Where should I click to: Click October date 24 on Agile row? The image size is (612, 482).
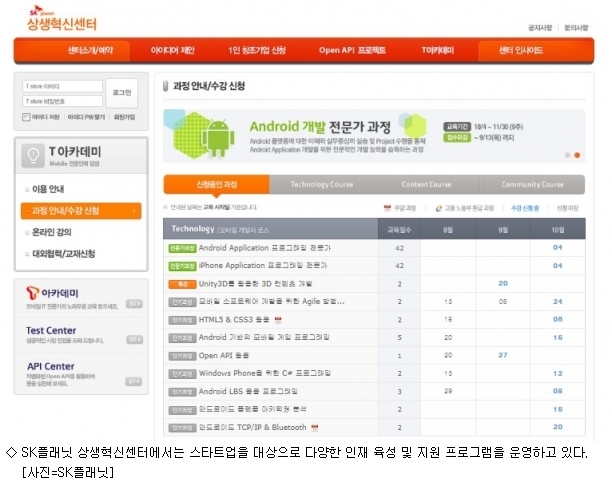557,302
